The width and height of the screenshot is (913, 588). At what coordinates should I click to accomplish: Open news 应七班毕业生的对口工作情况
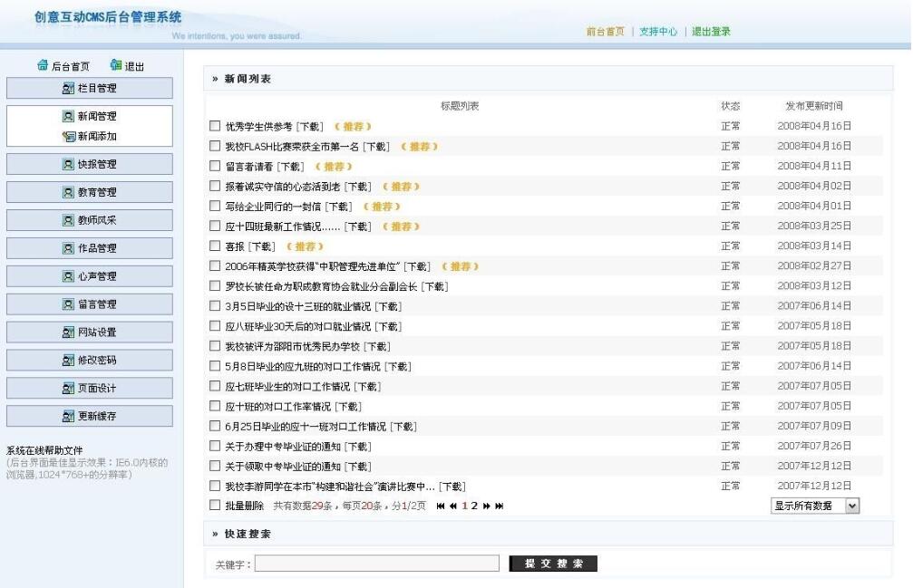(287, 386)
